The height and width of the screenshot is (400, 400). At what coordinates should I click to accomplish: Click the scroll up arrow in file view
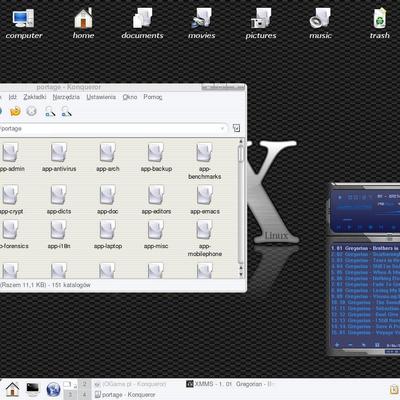pos(241,142)
